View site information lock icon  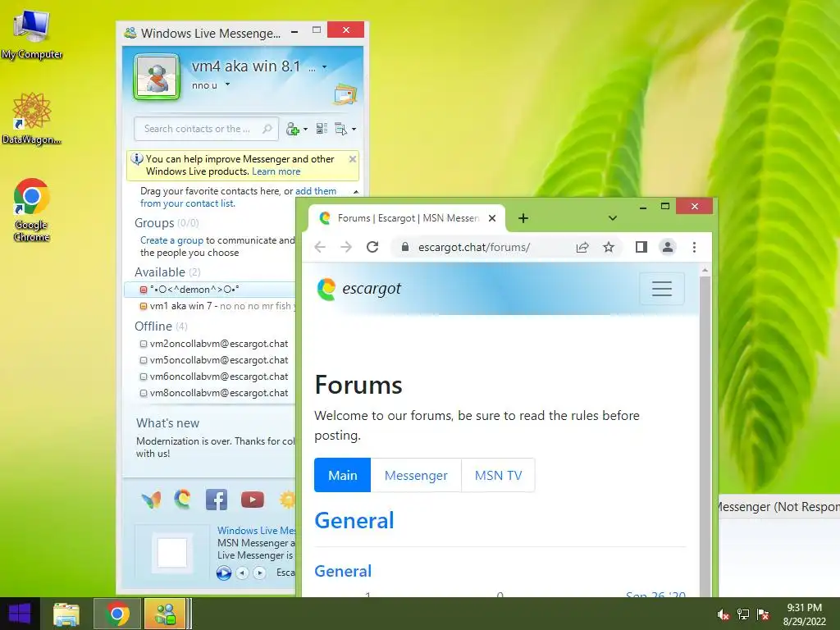(405, 247)
